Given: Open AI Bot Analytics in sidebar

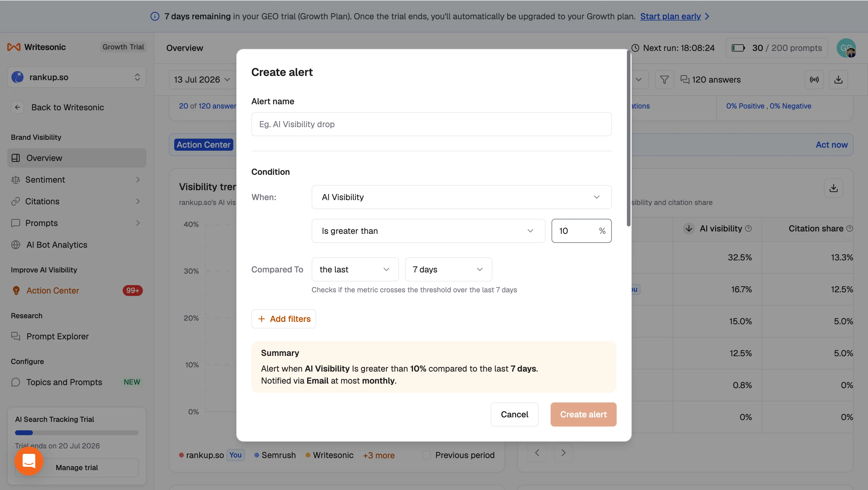Looking at the screenshot, I should pos(77,245).
